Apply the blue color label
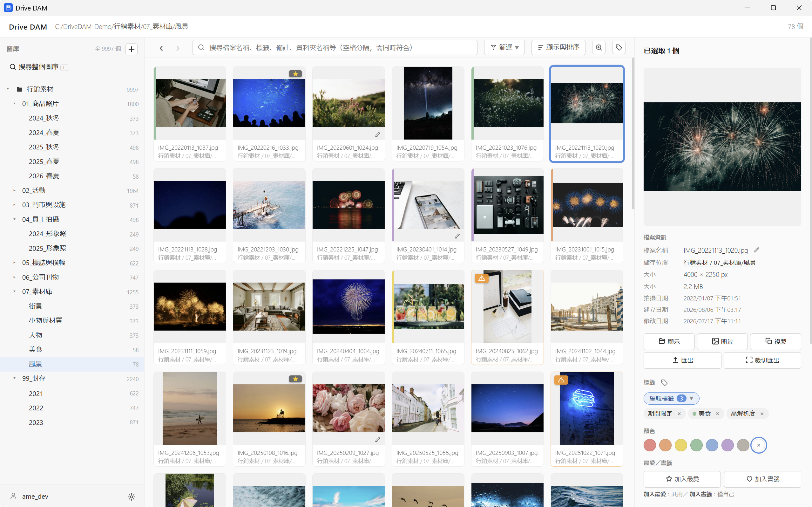The image size is (812, 507). coord(712,445)
